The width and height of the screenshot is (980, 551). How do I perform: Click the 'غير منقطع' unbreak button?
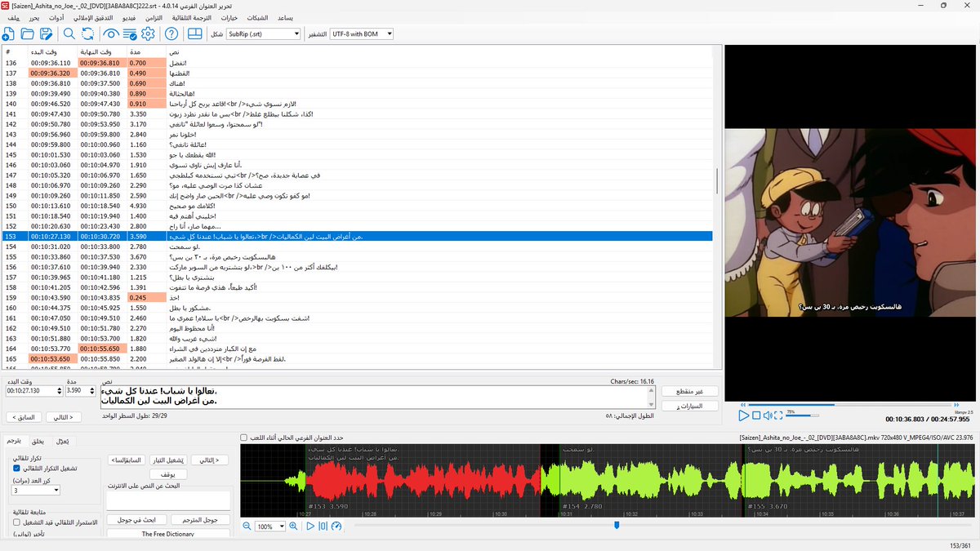tap(689, 391)
